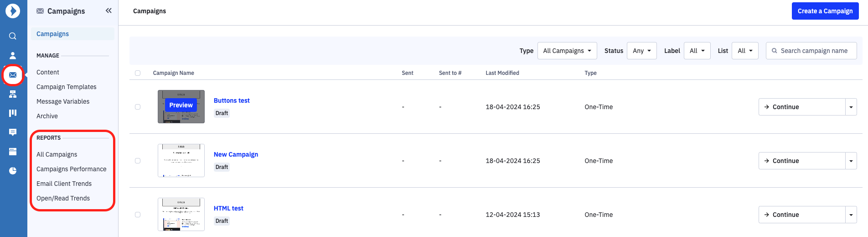868x237 pixels.
Task: Open the Reports pie chart icon
Action: [x=13, y=171]
